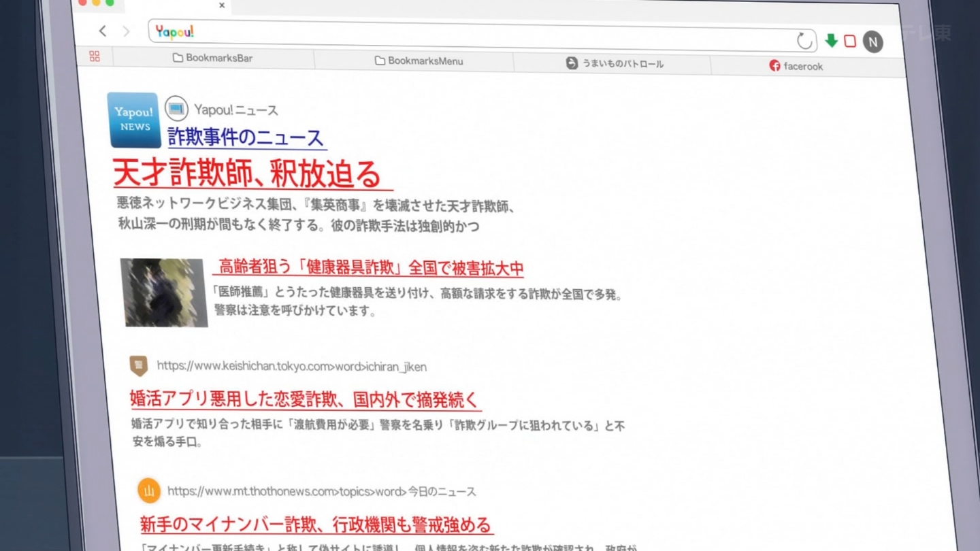Click the blurred health-device article thumbnail
Screen dimensions: 980x551
(x=165, y=293)
